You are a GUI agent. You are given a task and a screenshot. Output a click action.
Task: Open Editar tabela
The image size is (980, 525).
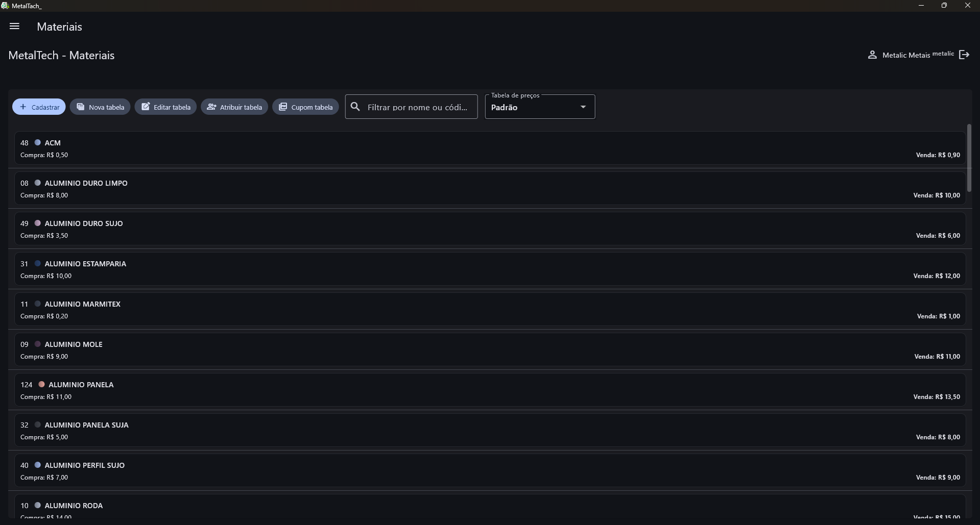click(165, 107)
